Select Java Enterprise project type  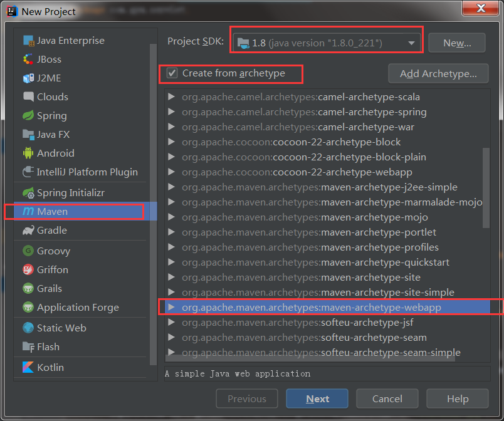(x=81, y=41)
